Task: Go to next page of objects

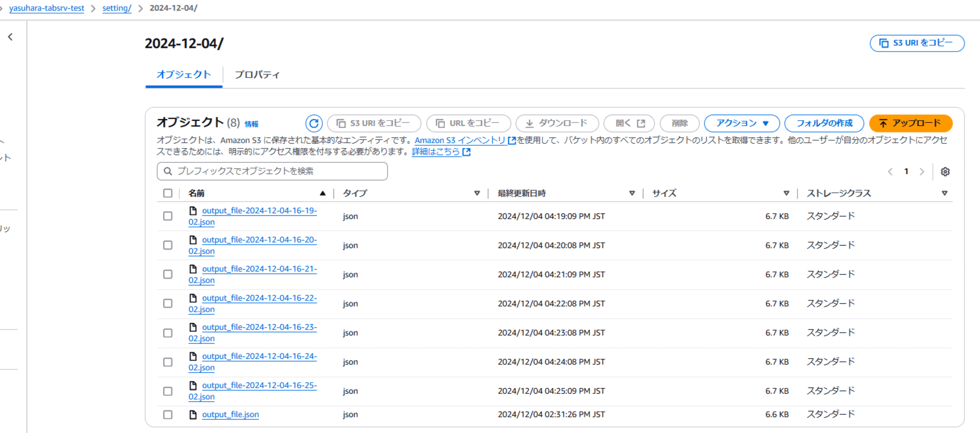Action: 922,172
